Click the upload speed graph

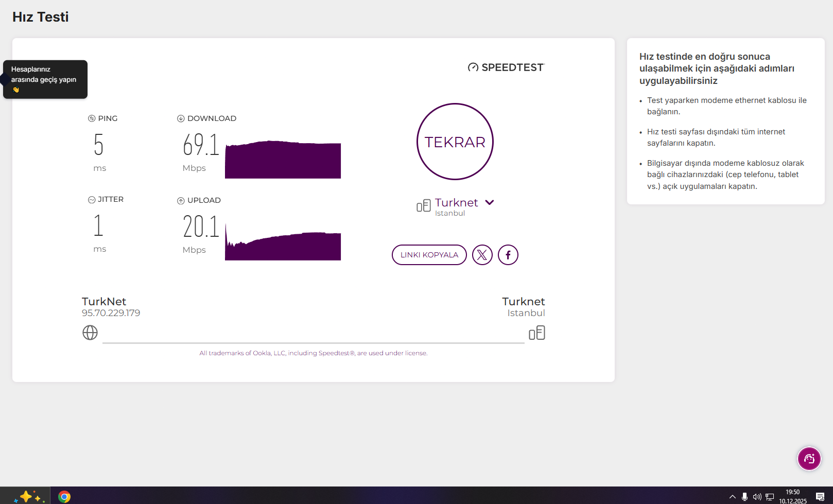tap(283, 242)
